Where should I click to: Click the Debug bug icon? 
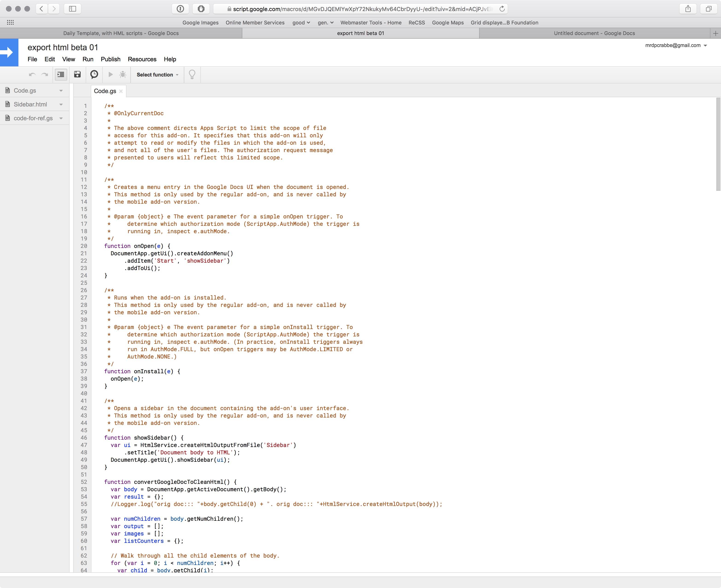[123, 74]
